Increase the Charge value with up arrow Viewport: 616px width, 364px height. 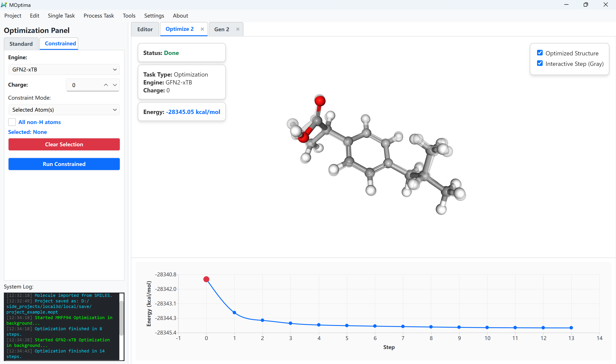106,85
